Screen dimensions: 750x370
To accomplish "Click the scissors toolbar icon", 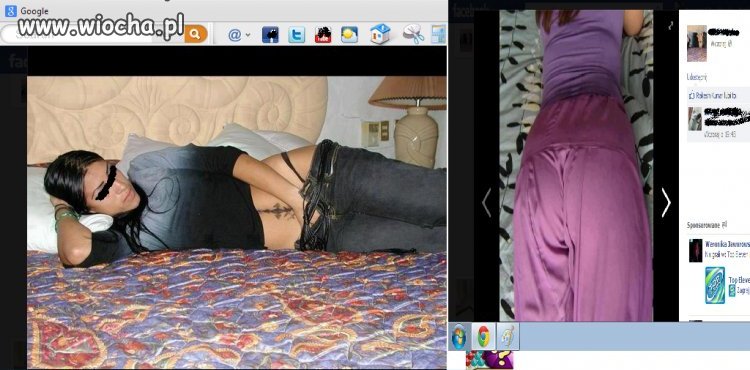I will [x=413, y=34].
